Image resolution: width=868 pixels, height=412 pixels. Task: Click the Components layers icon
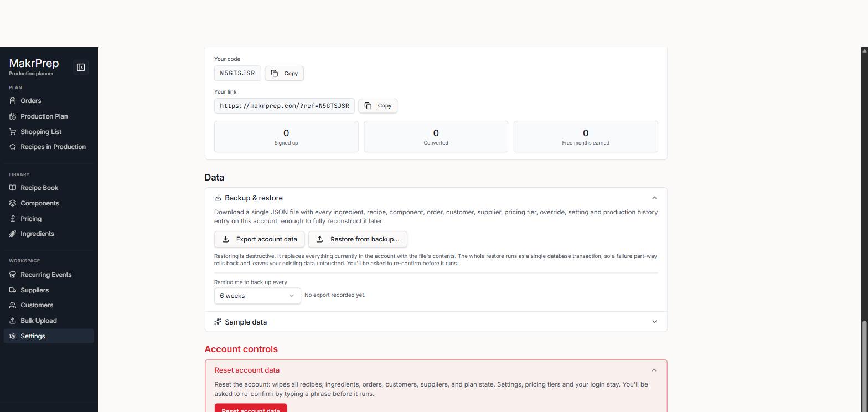click(13, 203)
